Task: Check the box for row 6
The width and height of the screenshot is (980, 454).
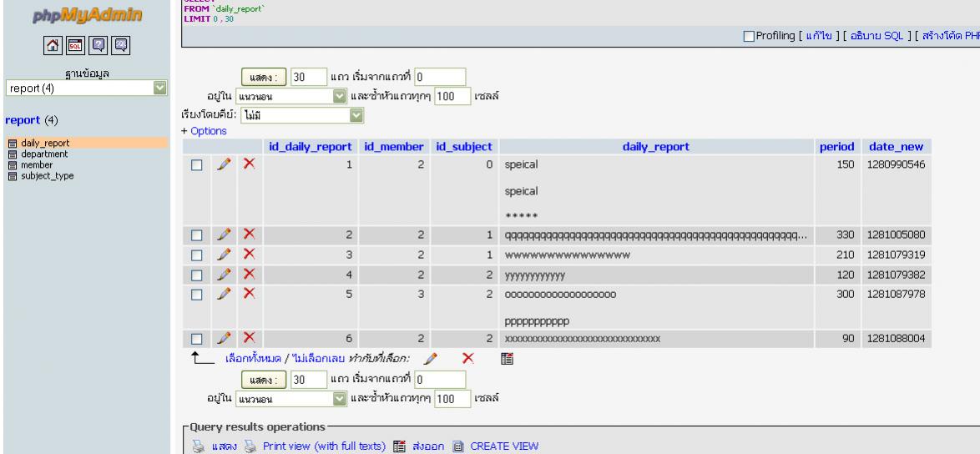Action: point(197,339)
